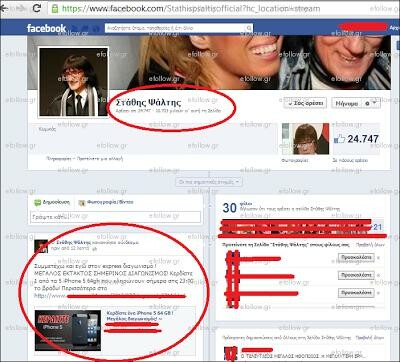Click the Facebook logo
The height and width of the screenshot is (362, 400).
coord(46,28)
